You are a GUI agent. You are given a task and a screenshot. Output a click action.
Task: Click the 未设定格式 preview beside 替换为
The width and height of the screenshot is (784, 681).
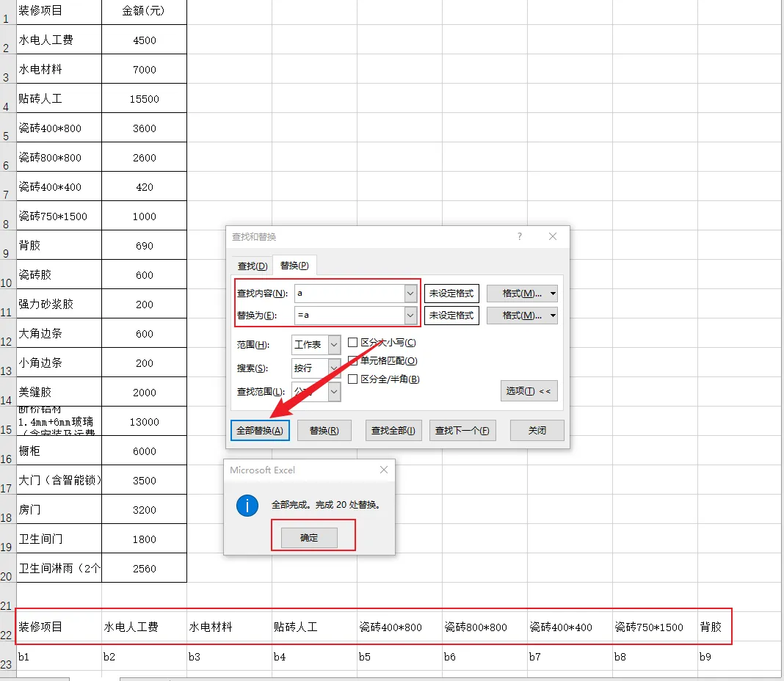coord(451,316)
